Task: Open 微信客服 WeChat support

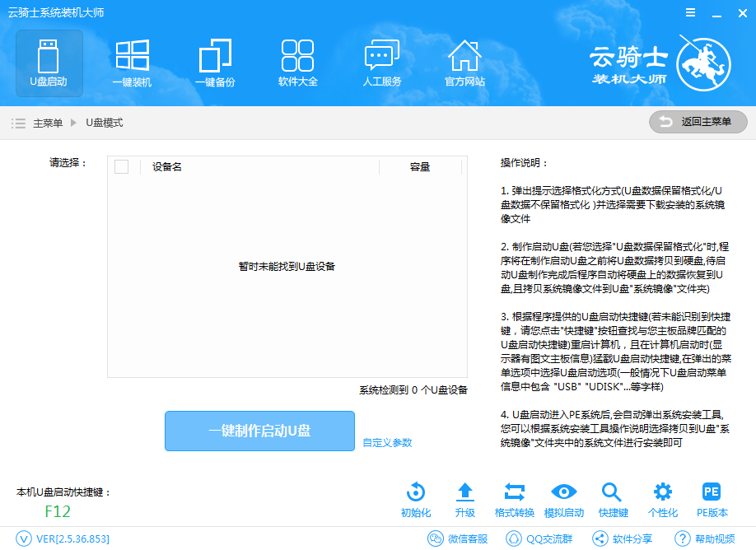Action: [458, 538]
